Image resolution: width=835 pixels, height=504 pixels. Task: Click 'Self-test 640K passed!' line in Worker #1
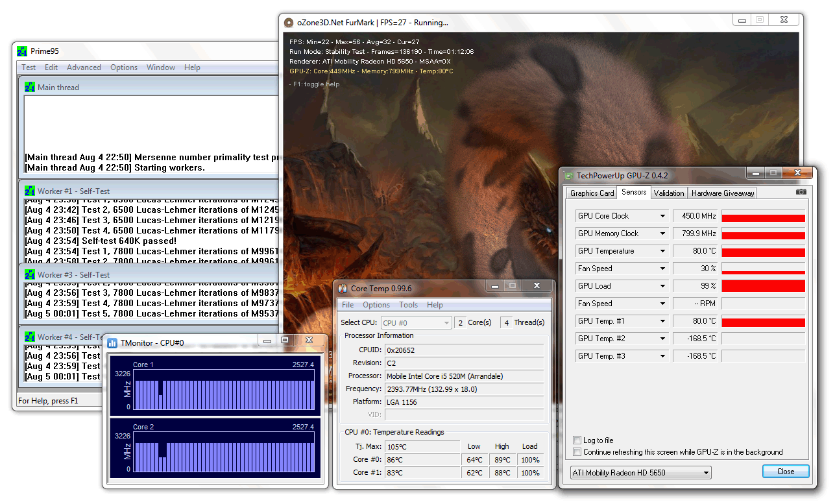(101, 241)
